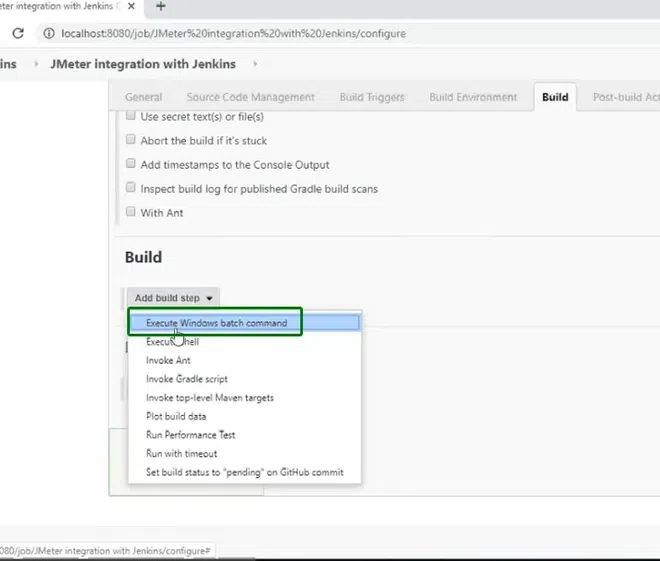Check Abort the build if it's stuck

click(x=130, y=139)
